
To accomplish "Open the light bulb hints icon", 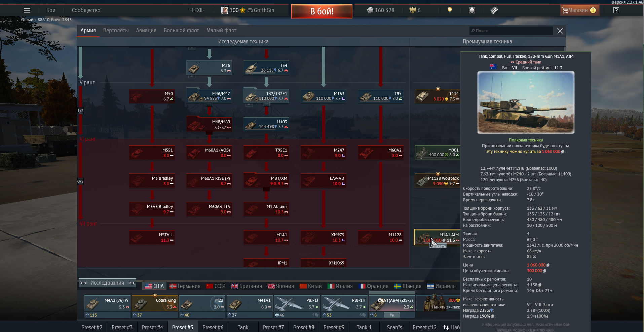I will coord(450,10).
